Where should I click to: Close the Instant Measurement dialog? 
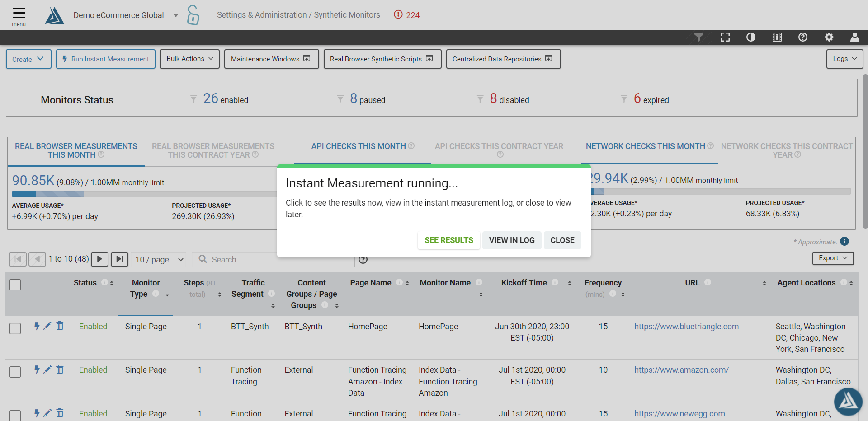[562, 240]
